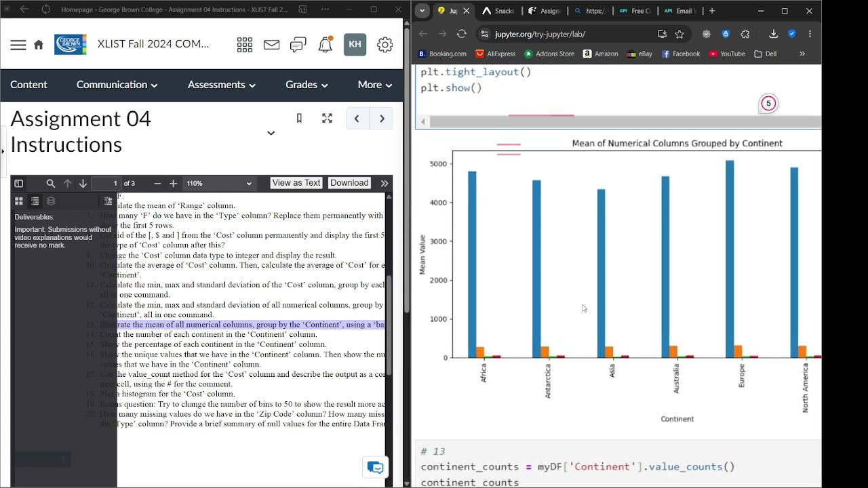Bookmark jupyter.org page with star icon

(x=679, y=34)
